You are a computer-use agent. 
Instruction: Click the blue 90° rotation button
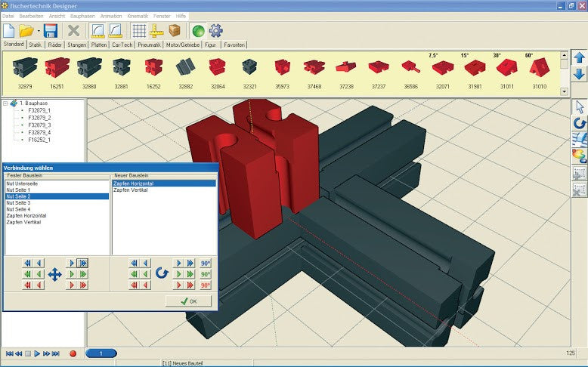click(206, 263)
